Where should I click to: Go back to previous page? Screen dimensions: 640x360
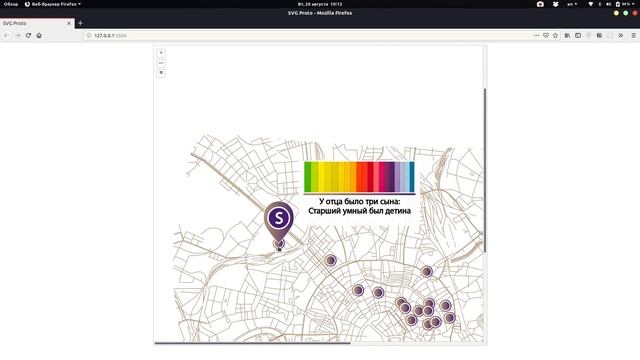[7, 36]
